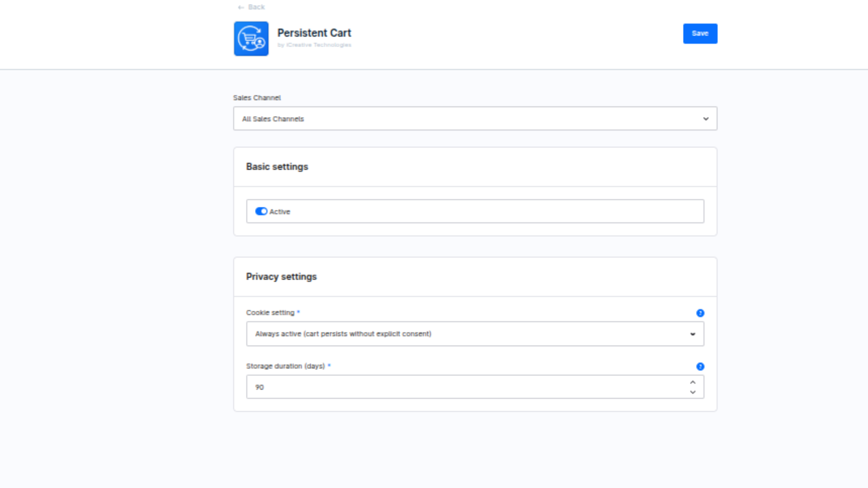This screenshot has height=488, width=868.
Task: Click the Cookie setting label
Action: coord(270,313)
